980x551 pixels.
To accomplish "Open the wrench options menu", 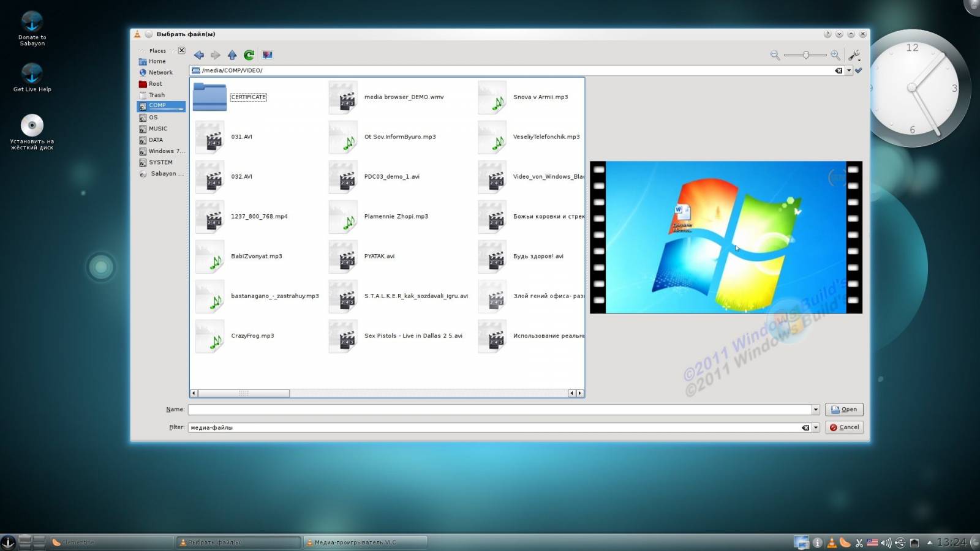I will tap(854, 55).
